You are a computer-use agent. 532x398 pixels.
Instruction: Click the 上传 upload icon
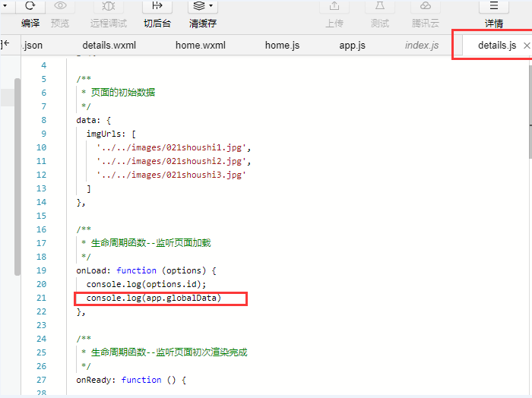334,5
